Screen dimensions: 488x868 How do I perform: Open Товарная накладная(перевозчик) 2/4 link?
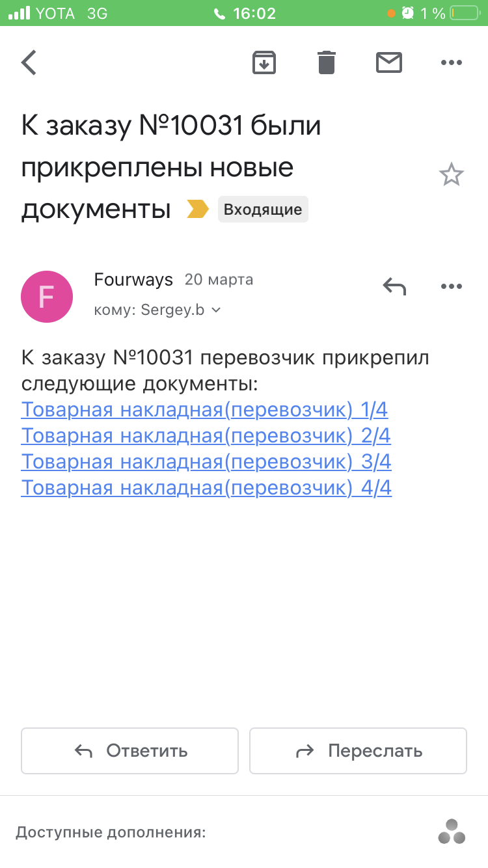click(x=206, y=436)
